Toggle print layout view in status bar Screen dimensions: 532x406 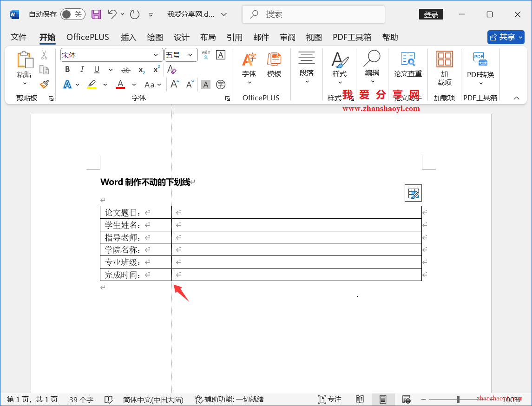tap(383, 399)
